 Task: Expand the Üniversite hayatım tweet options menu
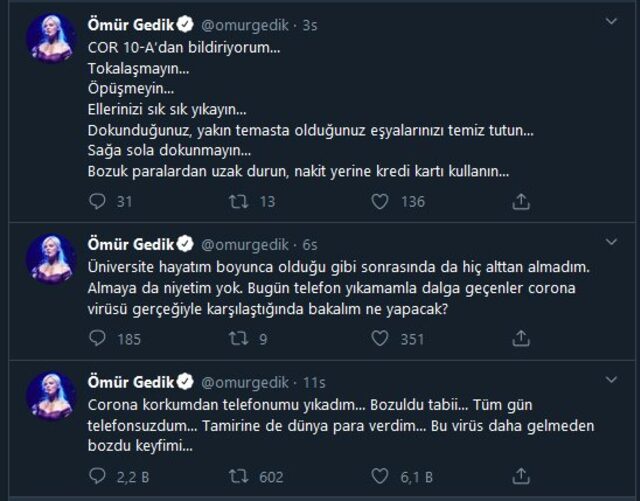(612, 243)
